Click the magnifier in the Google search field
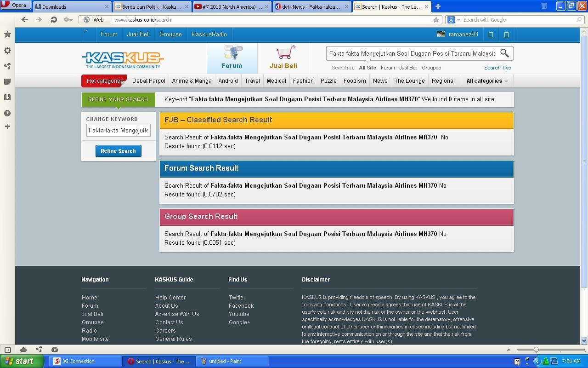 pos(579,20)
